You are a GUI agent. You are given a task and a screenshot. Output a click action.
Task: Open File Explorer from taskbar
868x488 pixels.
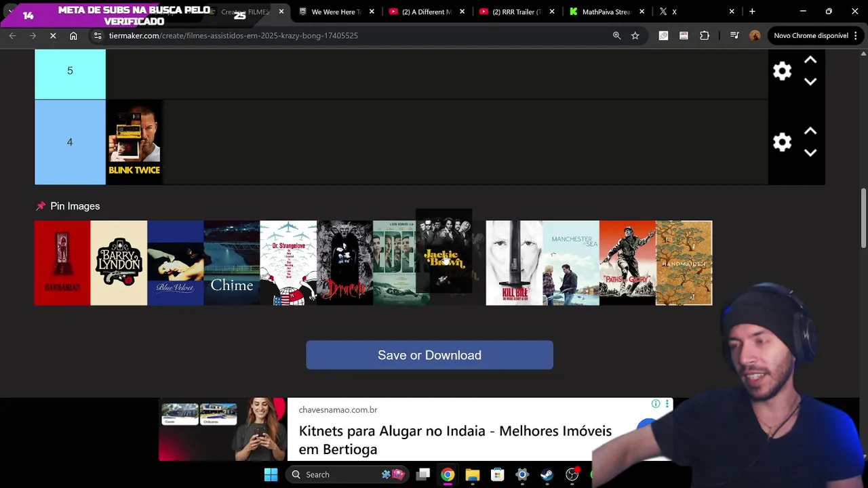(x=473, y=474)
